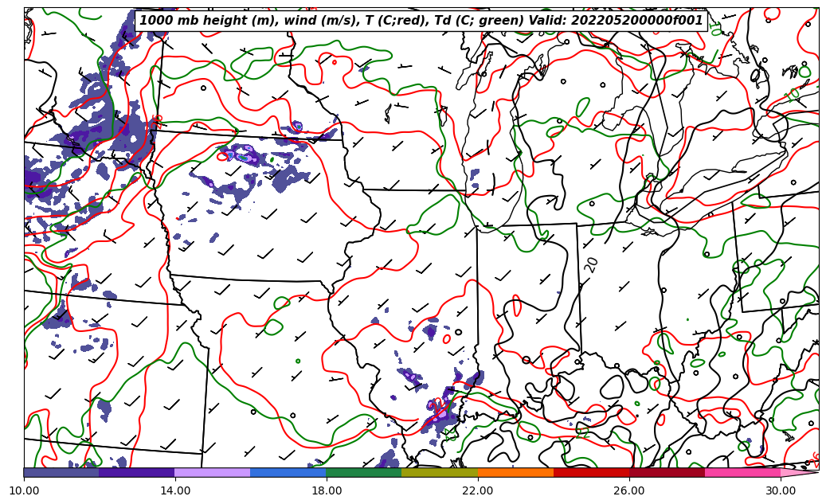Click the 22.00 colorbar tick label
Viewport: 826px width, 504px height.
(478, 490)
